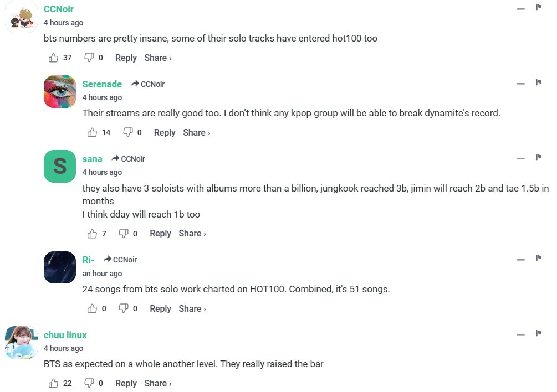Open Share dropdown on chuu linux's comment
The image size is (557, 392).
pyautogui.click(x=158, y=383)
